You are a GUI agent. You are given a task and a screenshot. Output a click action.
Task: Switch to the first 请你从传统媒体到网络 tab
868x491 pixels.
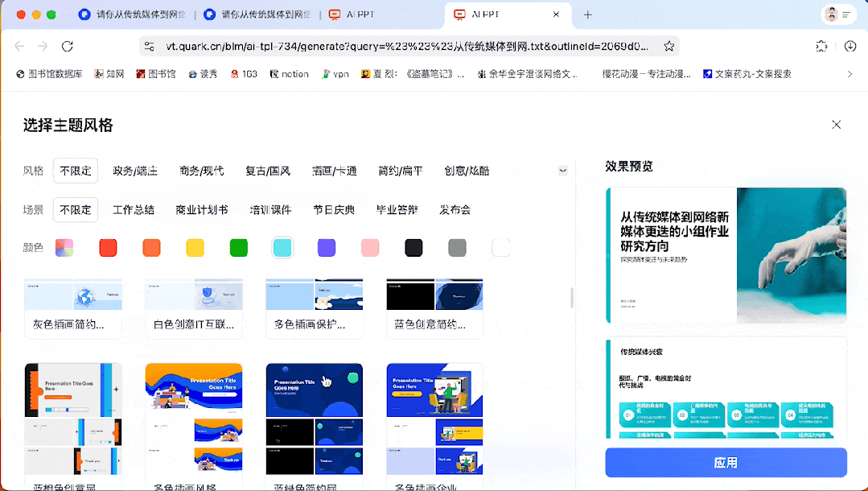[x=138, y=14]
